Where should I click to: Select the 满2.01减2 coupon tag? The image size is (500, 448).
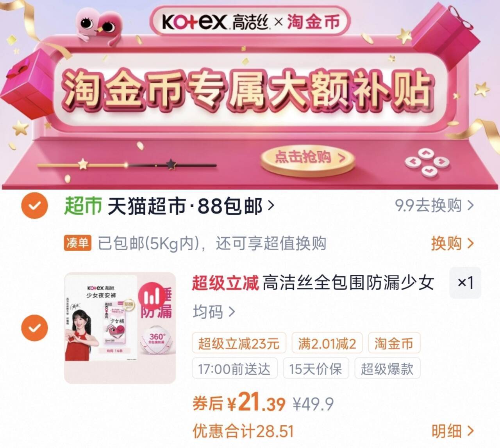coord(327,343)
